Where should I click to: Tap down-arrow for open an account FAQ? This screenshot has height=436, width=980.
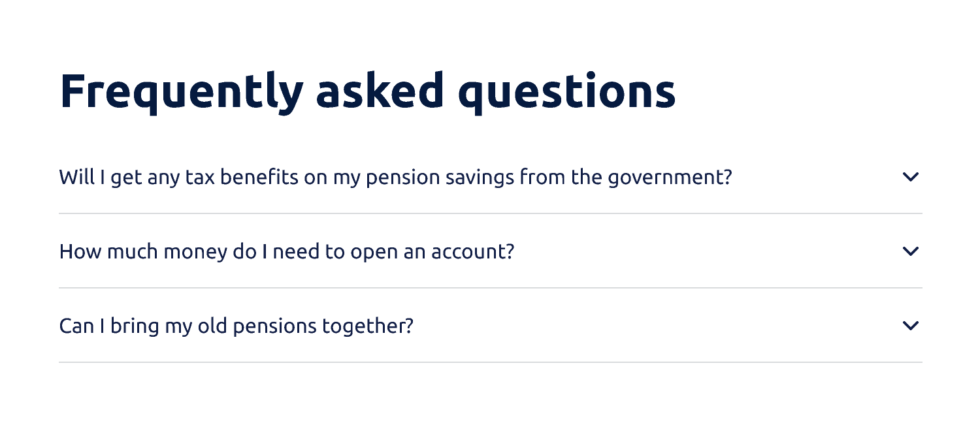click(910, 251)
